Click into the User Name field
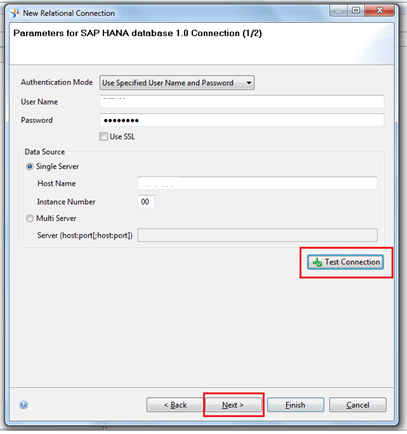407x434 pixels. (x=242, y=101)
